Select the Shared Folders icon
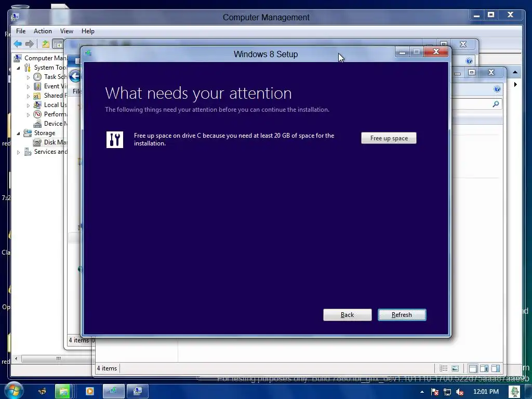This screenshot has height=399, width=532. 37,96
